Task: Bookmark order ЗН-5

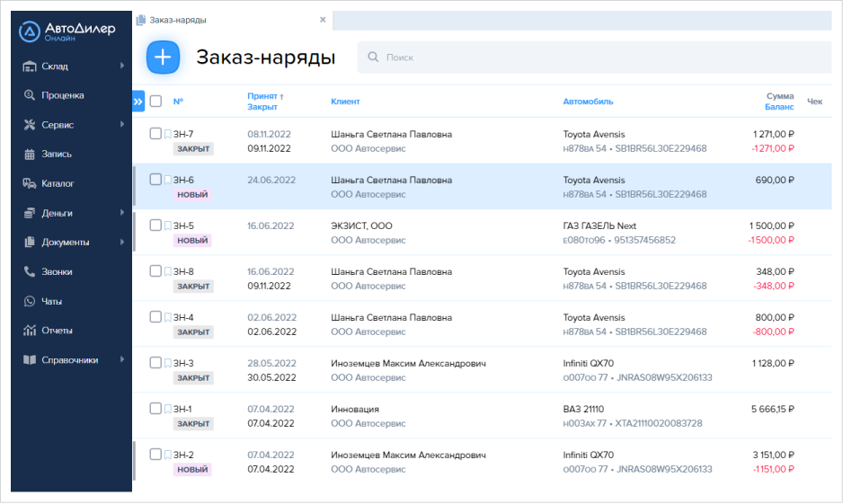Action: [x=168, y=225]
